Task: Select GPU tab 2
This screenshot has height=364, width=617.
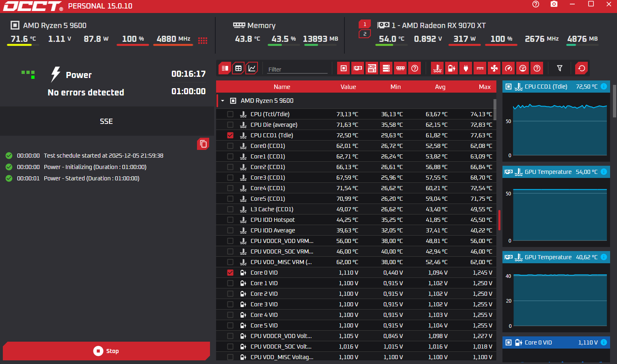Action: click(x=365, y=34)
